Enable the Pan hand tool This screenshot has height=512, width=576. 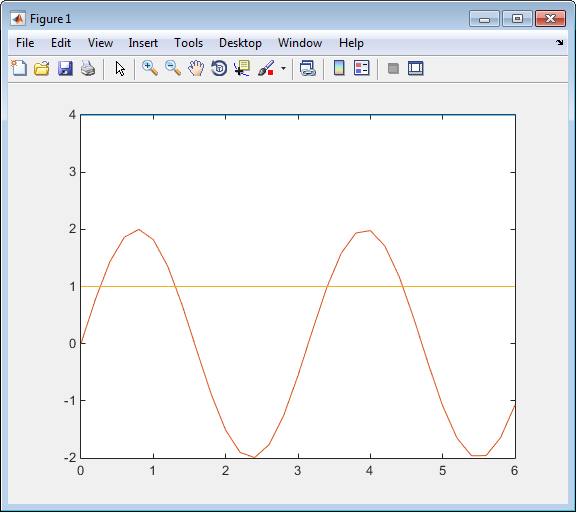pyautogui.click(x=196, y=68)
